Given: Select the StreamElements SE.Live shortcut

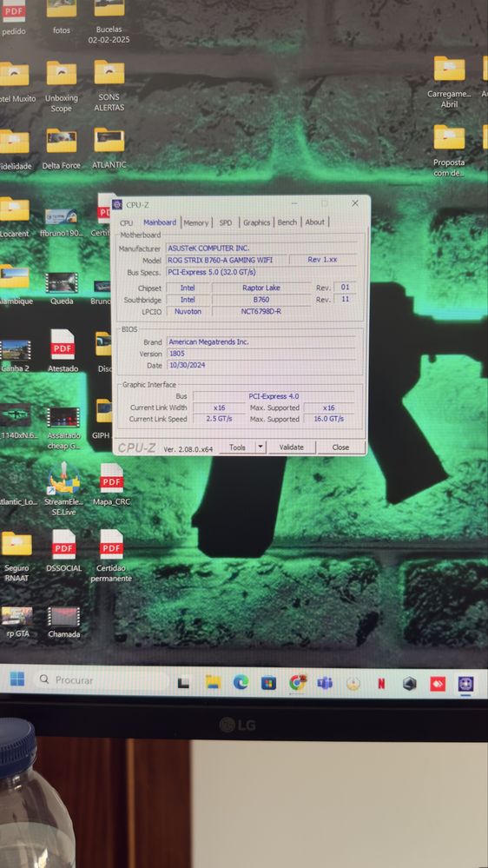Looking at the screenshot, I should 64,489.
